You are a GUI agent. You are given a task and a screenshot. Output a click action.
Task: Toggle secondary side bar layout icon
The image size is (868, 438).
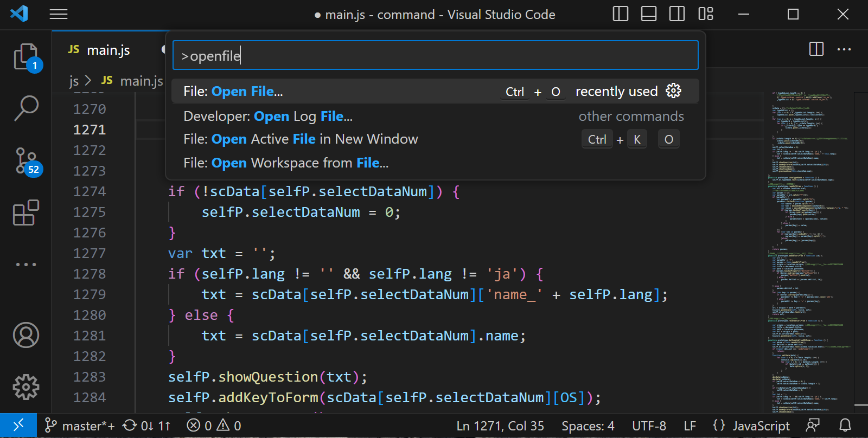pyautogui.click(x=677, y=14)
